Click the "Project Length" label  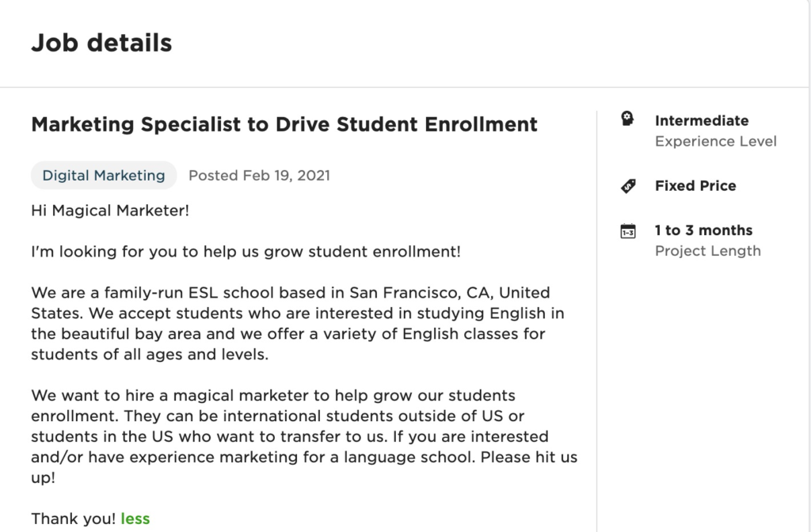coord(707,251)
